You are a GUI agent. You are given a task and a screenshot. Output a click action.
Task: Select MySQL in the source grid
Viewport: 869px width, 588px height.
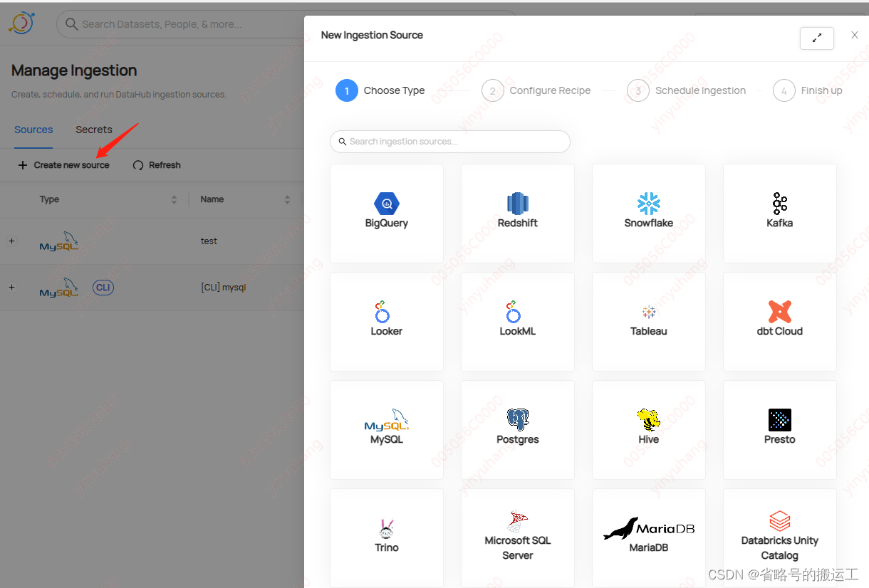387,429
